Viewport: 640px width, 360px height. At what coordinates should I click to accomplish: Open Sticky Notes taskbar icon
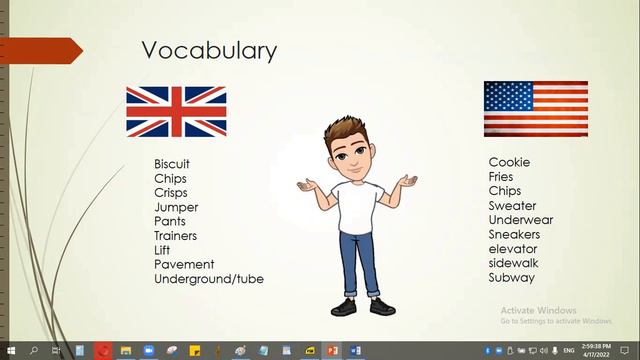(x=195, y=351)
